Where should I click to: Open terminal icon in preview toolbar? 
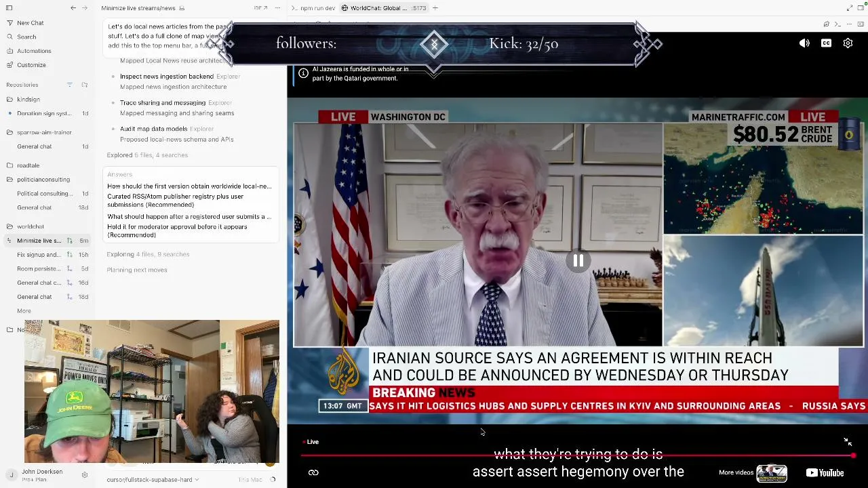[x=837, y=24]
